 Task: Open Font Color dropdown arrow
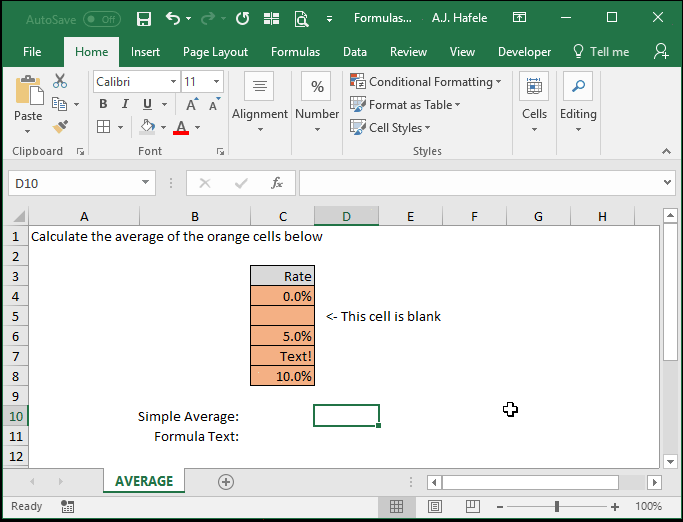coord(197,127)
